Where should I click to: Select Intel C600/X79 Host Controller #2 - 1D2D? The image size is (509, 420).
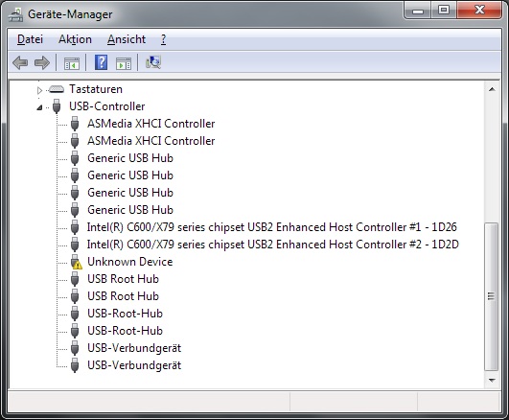[272, 245]
